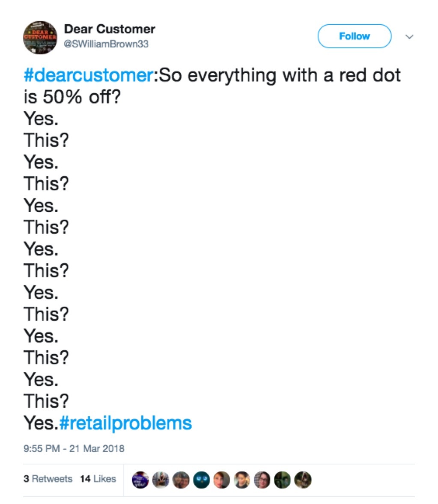View the 3 Retweets list

tap(48, 479)
